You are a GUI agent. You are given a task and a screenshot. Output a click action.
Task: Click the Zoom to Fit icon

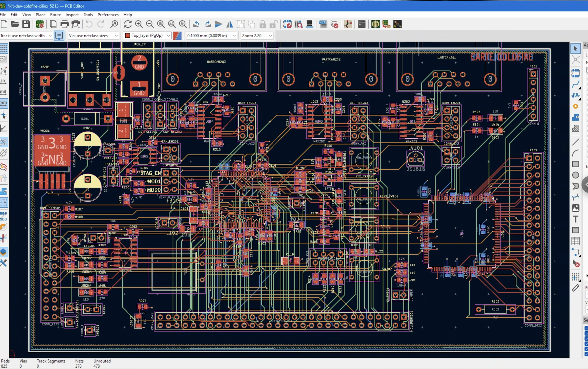tap(161, 24)
